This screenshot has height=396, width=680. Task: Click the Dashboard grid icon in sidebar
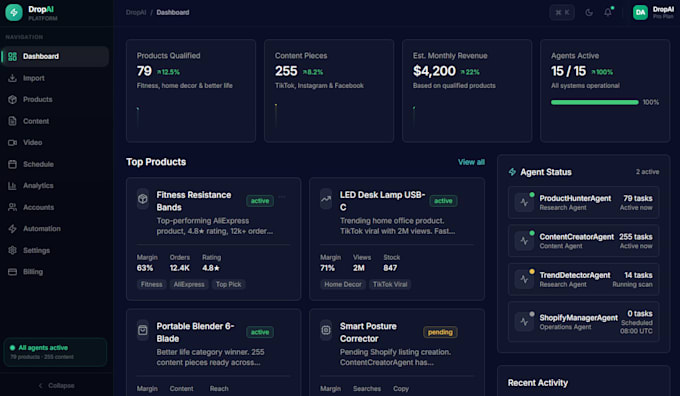point(12,56)
